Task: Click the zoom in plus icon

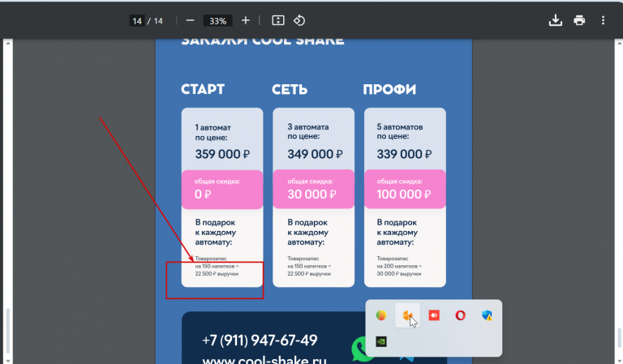Action: click(x=246, y=20)
